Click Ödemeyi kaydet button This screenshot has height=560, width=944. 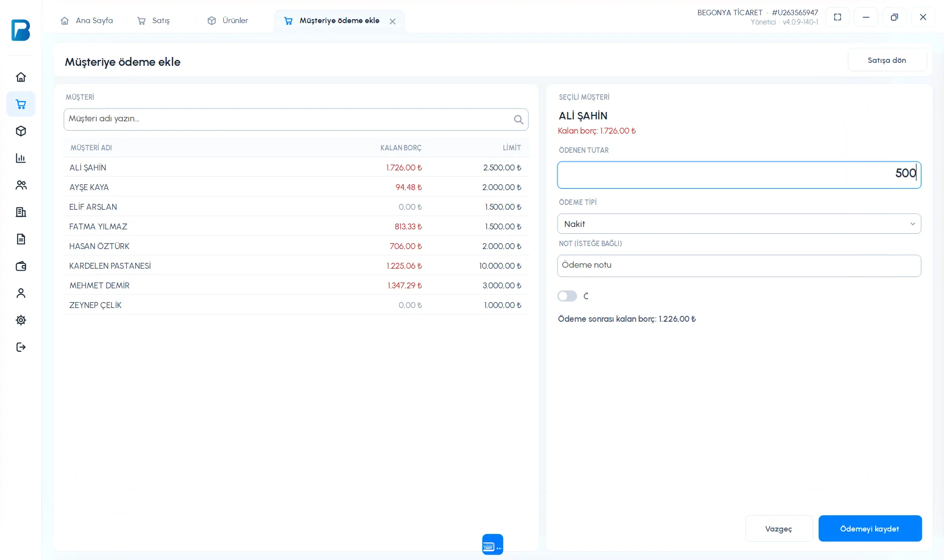click(x=870, y=529)
